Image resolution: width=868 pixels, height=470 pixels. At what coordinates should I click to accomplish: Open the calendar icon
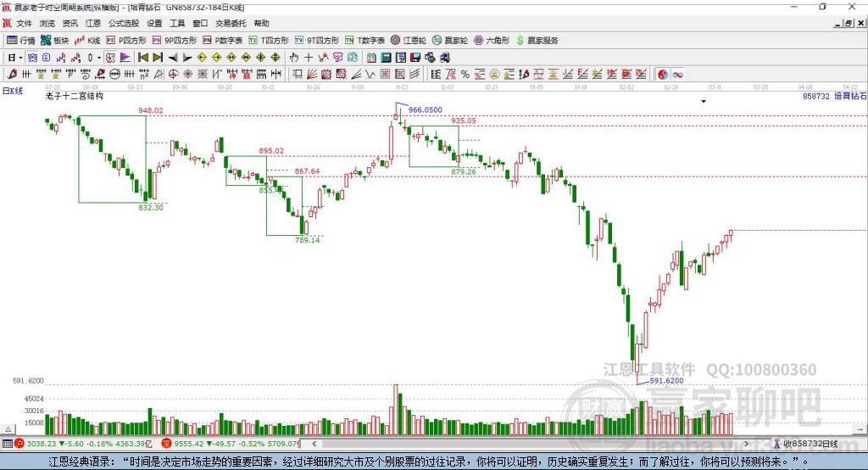coord(371,57)
